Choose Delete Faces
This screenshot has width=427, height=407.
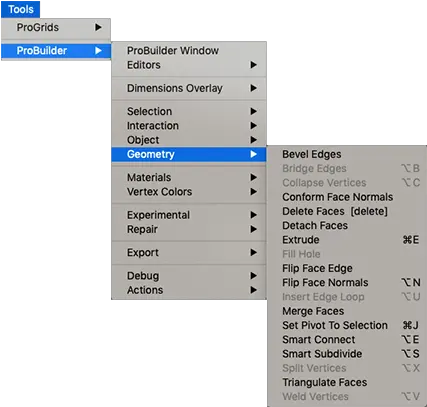click(x=347, y=211)
